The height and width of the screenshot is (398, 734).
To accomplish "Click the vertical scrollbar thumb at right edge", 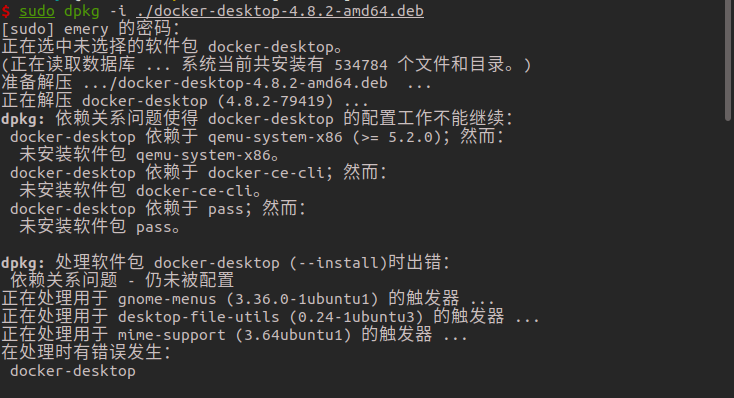I will click(x=728, y=60).
